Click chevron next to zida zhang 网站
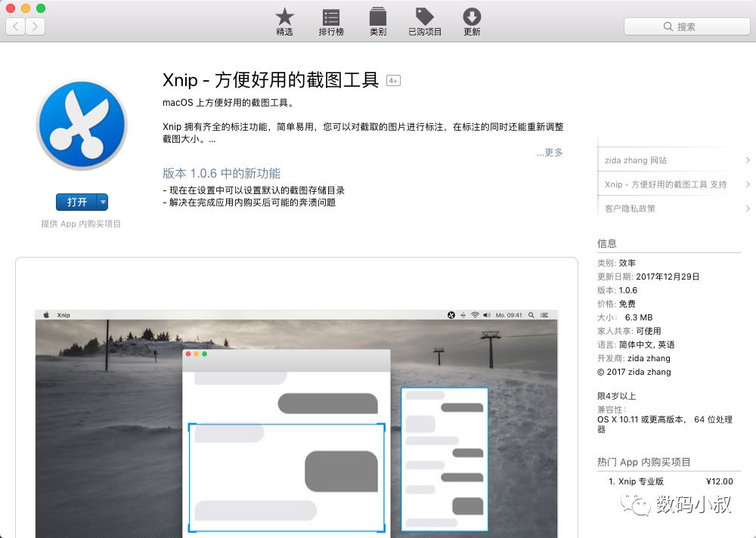Screen dimensions: 756x538 (x=748, y=160)
